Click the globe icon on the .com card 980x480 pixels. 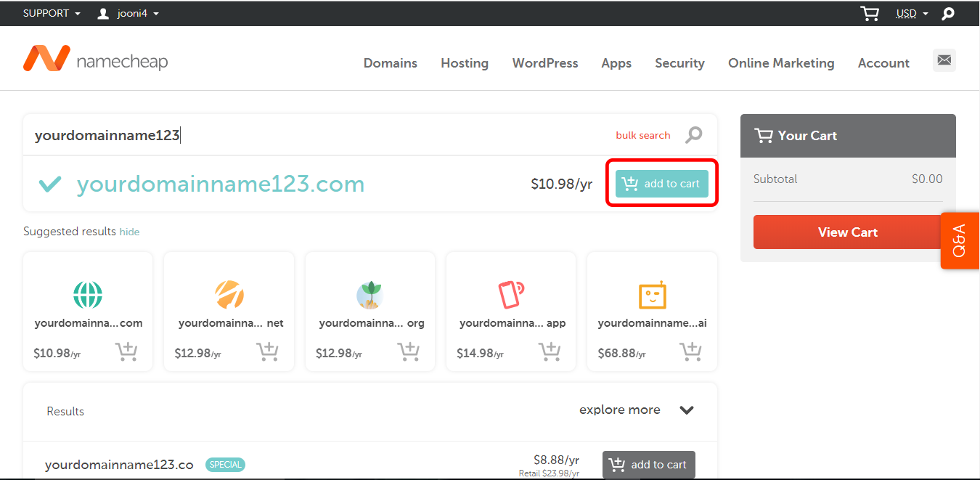point(87,294)
